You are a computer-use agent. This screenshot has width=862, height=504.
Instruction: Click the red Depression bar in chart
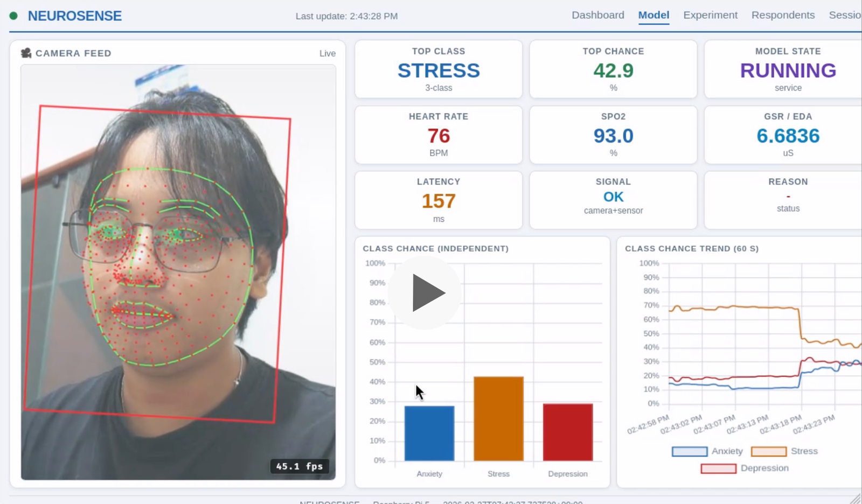point(568,432)
